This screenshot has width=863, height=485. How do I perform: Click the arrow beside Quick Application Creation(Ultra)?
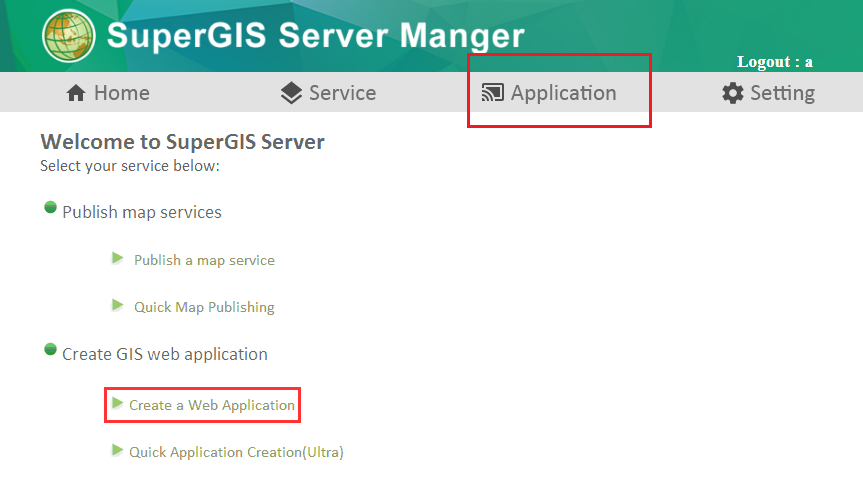tap(117, 450)
